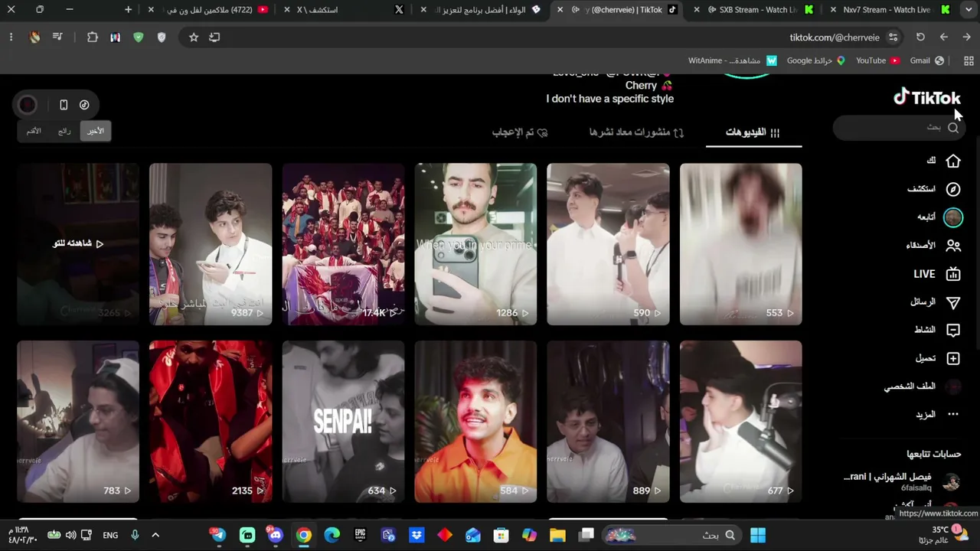Click the TikTok logo
Image resolution: width=980 pixels, height=551 pixels.
(926, 97)
